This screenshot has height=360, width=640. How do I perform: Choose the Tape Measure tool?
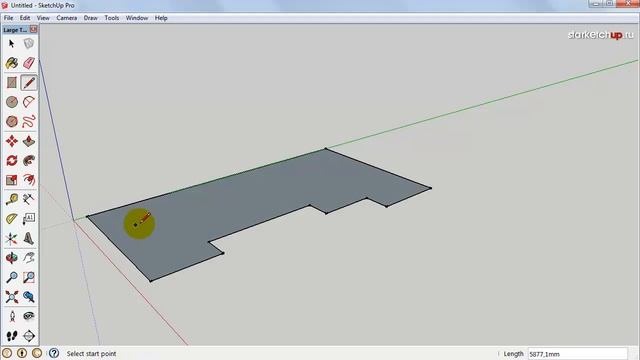click(x=11, y=199)
